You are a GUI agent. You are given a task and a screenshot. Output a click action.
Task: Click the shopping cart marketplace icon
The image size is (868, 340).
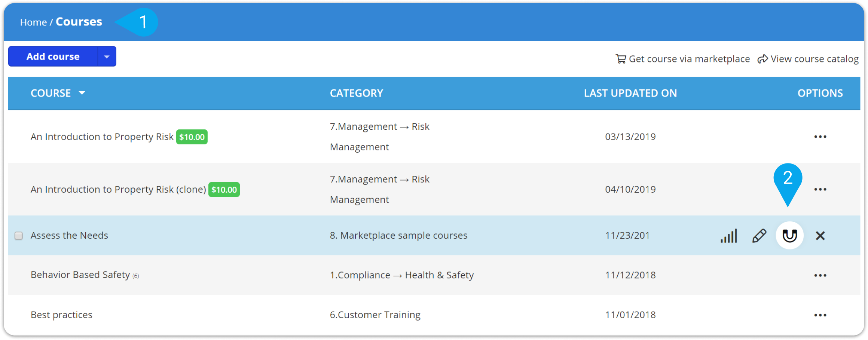[x=621, y=59]
